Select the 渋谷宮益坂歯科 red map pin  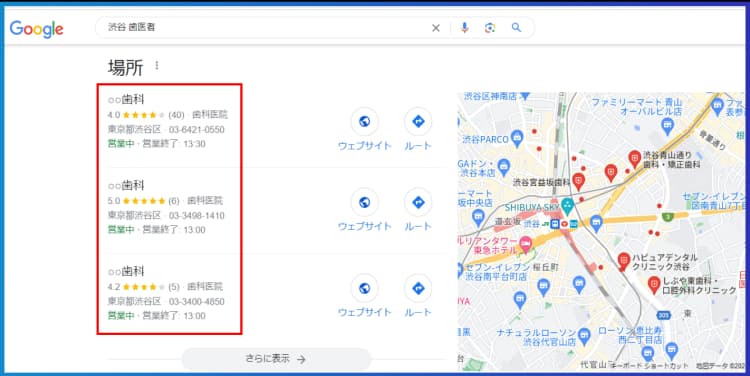pyautogui.click(x=579, y=182)
